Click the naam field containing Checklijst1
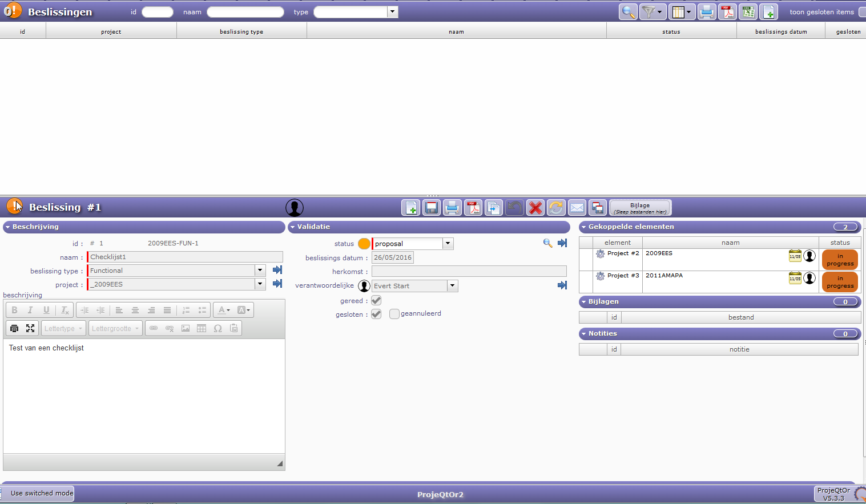866x504 pixels. pyautogui.click(x=186, y=257)
